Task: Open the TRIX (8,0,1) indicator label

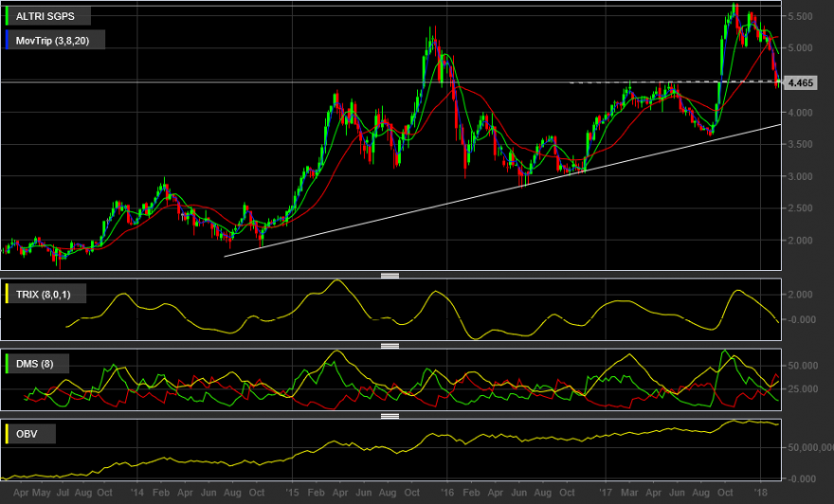Action: 43,294
